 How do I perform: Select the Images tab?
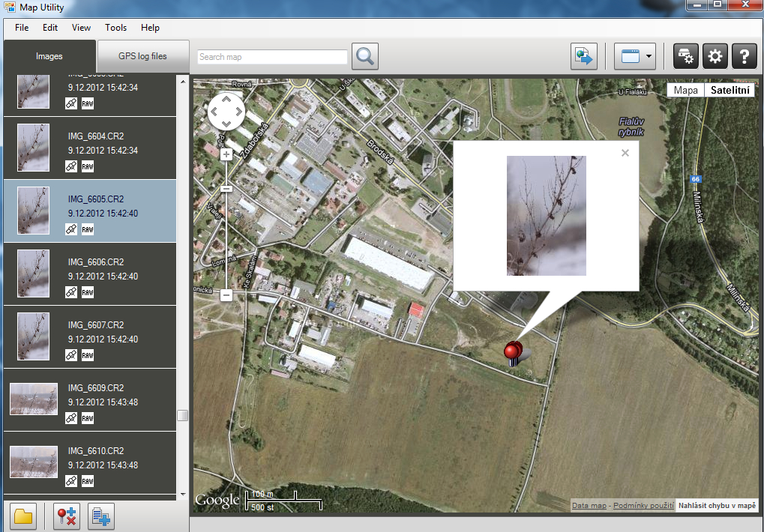point(49,56)
